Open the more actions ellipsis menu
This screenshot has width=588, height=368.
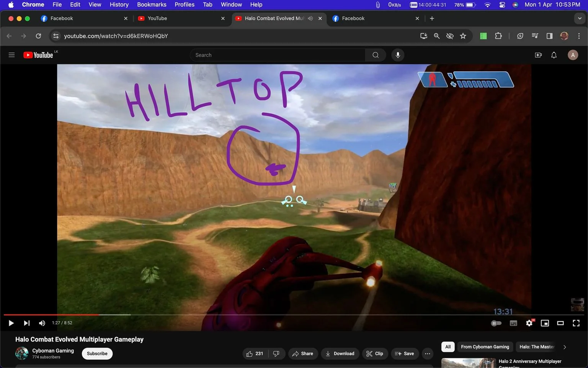[x=428, y=353]
